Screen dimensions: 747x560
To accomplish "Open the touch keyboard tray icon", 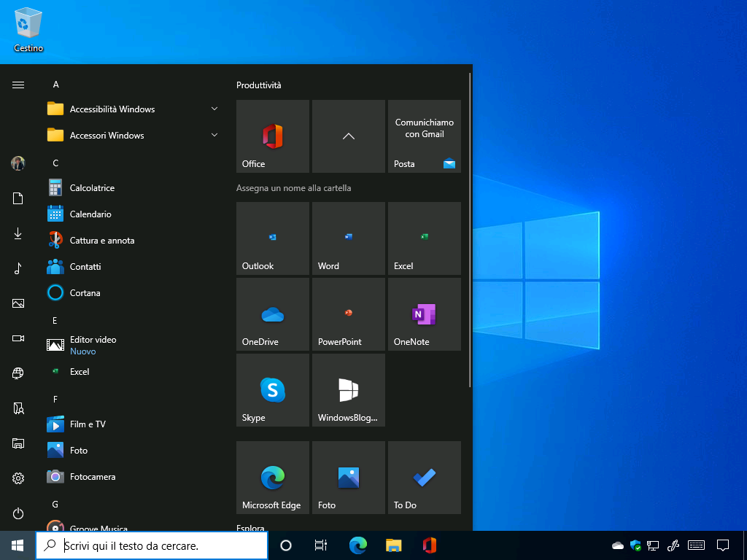I will pos(697,545).
